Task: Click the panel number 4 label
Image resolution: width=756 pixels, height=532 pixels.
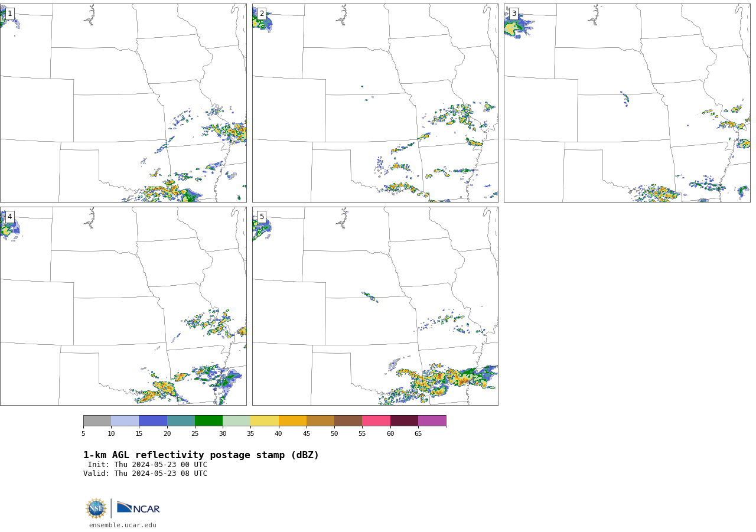Action: (x=9, y=217)
